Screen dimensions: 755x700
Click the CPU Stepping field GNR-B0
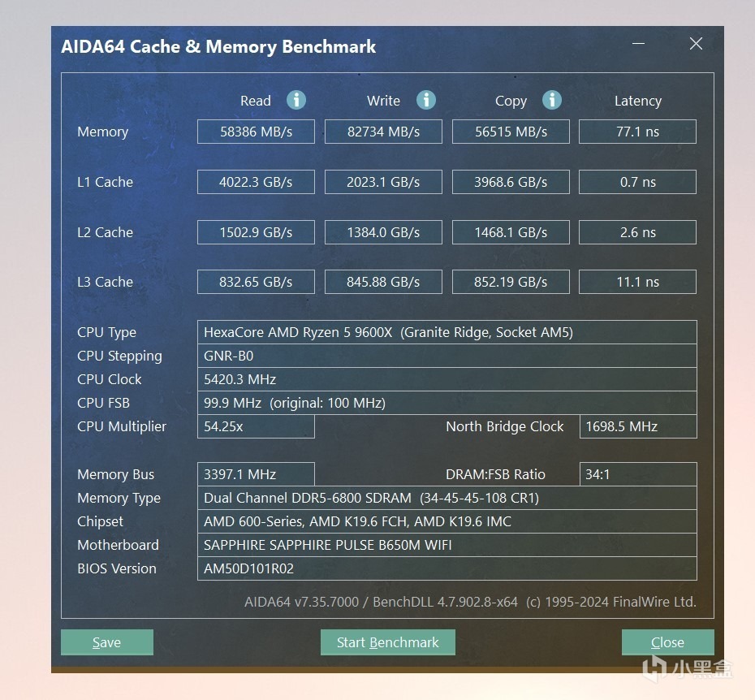447,356
